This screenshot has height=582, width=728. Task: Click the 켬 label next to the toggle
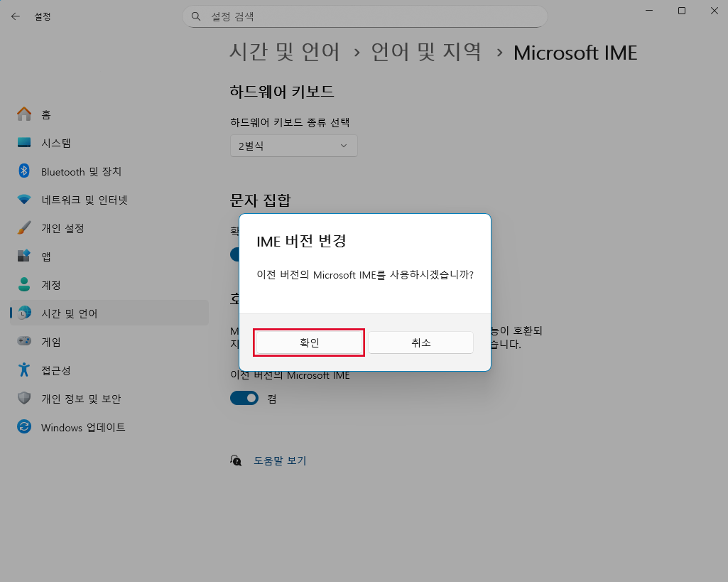[x=272, y=399]
